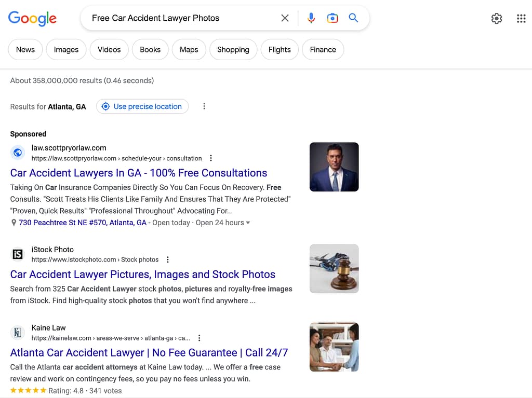Click the Sponsored label

(28, 134)
